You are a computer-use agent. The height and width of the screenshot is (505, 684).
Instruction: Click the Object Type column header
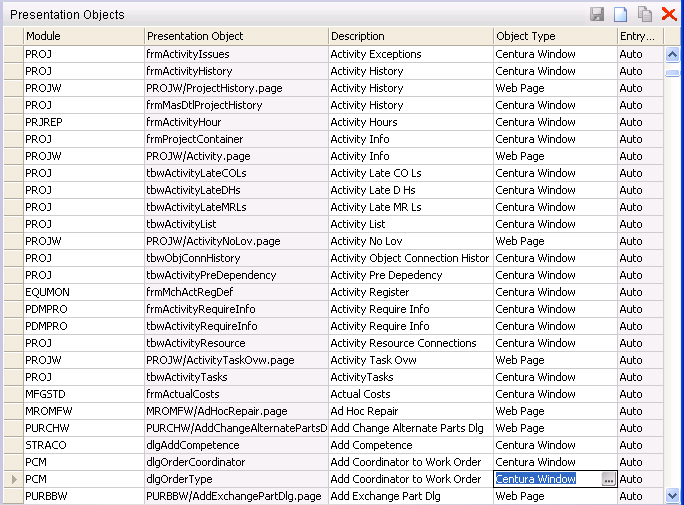click(x=554, y=36)
